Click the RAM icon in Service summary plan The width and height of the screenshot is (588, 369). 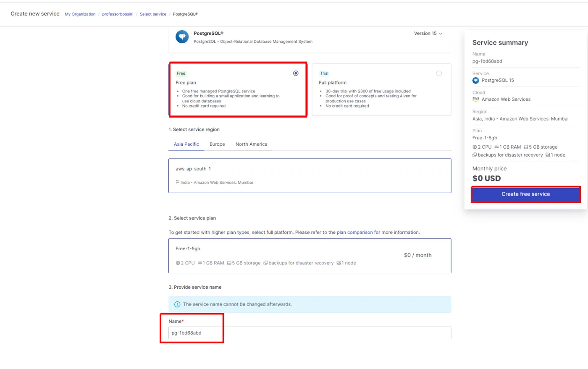point(496,147)
